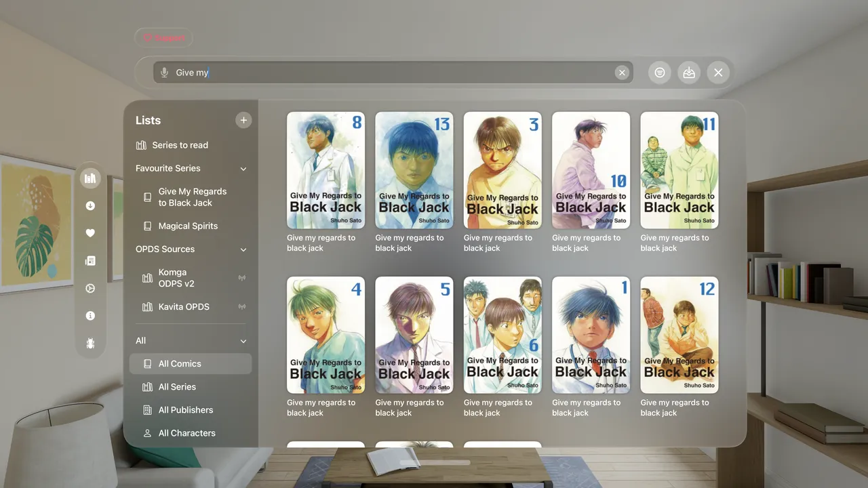This screenshot has height=488, width=868.
Task: Open the volume 8 Black Jack cover
Action: [x=326, y=170]
